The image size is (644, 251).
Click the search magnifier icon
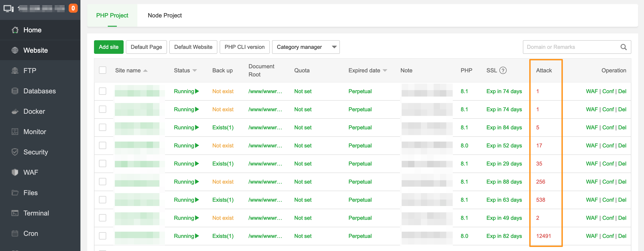pos(623,47)
